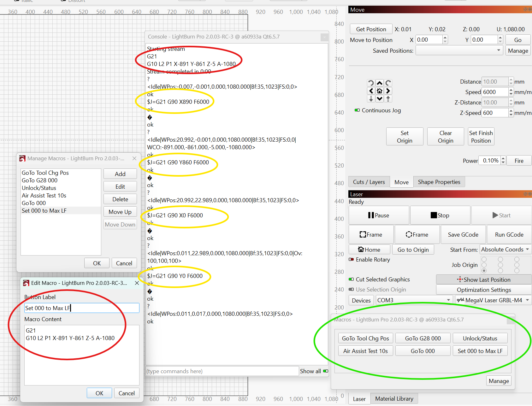Open the Saved Positions dropdown
The image size is (532, 406).
point(459,50)
